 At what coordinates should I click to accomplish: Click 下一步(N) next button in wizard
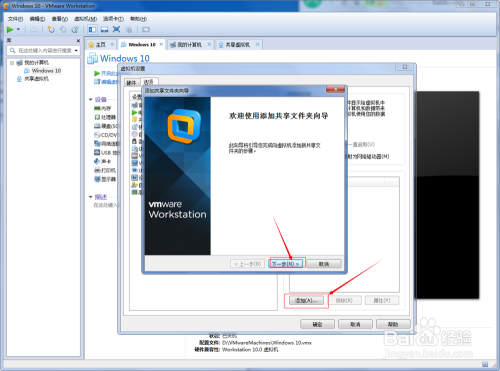pos(287,264)
